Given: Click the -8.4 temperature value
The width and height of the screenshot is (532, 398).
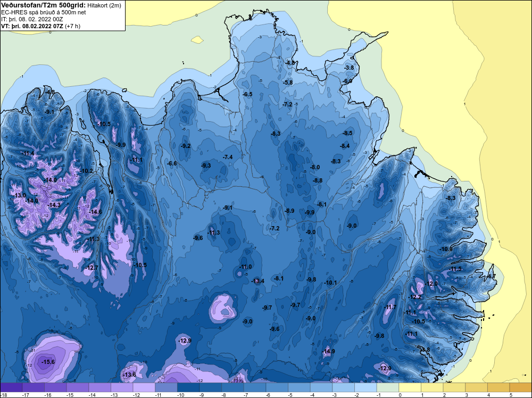Looking at the screenshot, I should [x=345, y=146].
